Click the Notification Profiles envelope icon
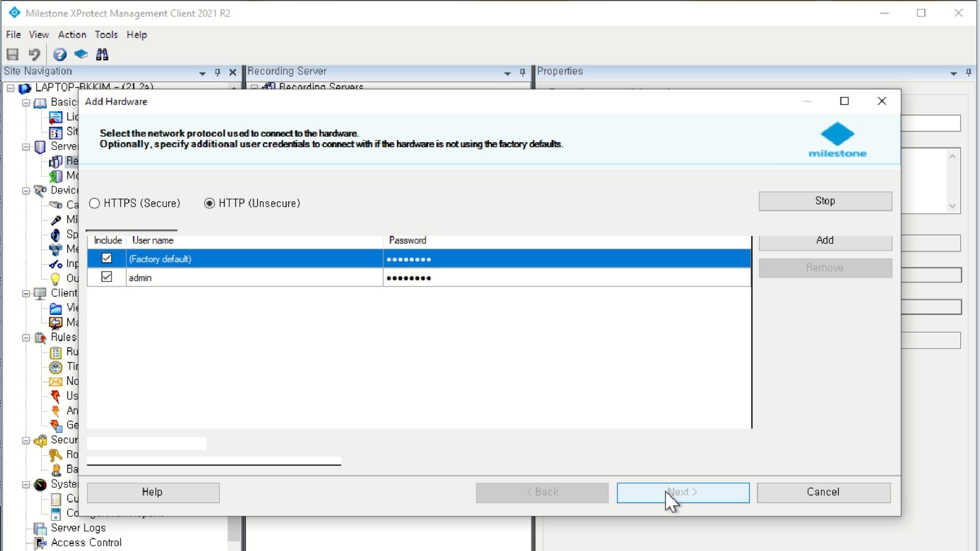The image size is (980, 551). coord(56,382)
